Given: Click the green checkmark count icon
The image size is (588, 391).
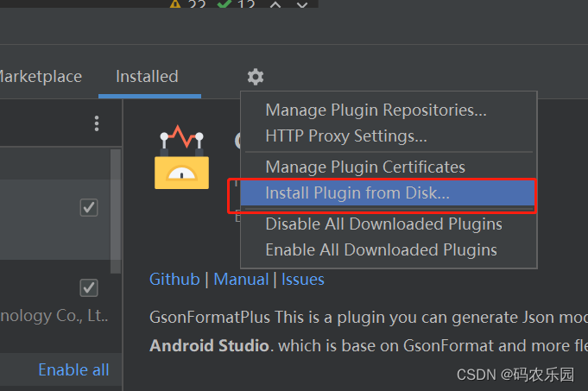Looking at the screenshot, I should tap(224, 3).
